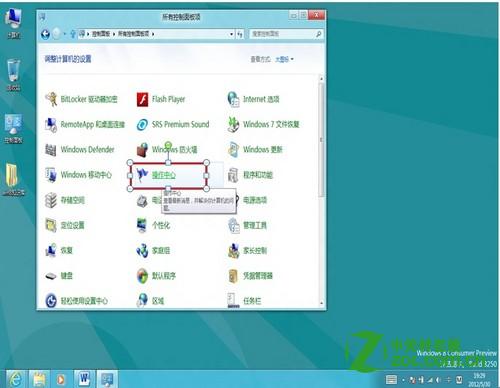Select the folder icon on desktop

click(13, 180)
